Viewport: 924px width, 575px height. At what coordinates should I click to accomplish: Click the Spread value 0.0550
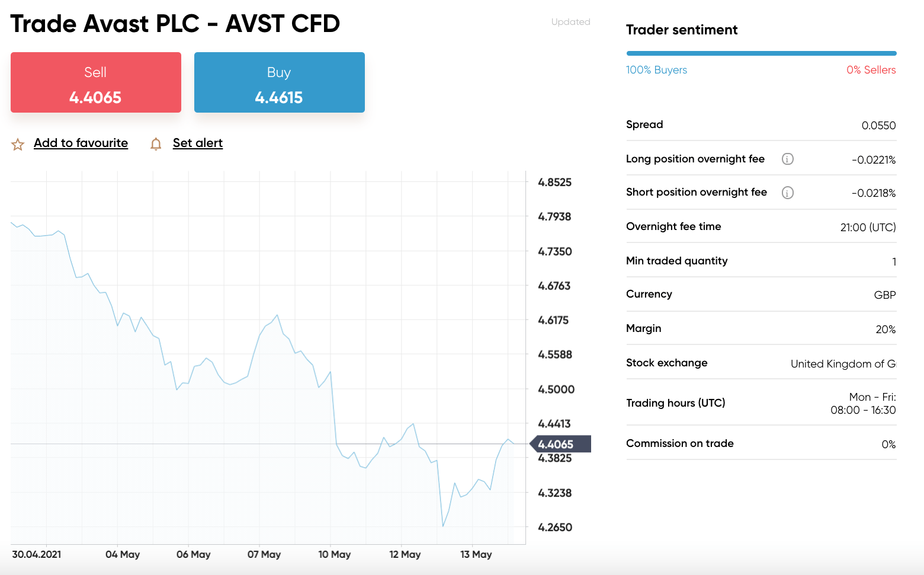878,126
